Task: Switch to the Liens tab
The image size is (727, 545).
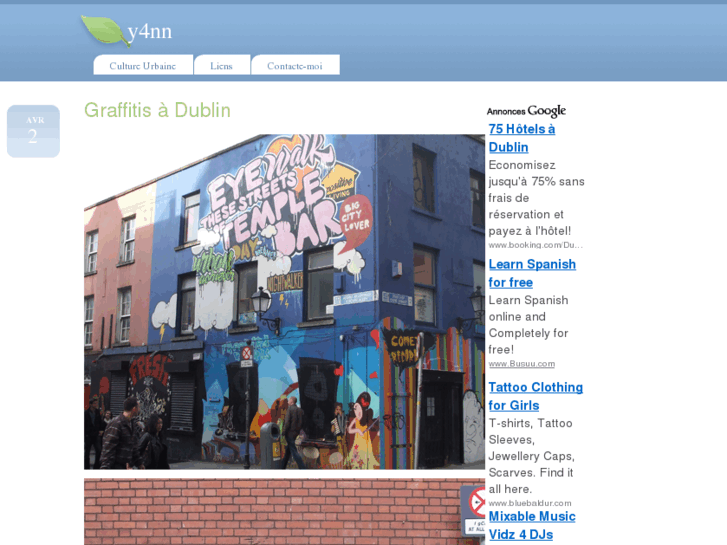Action: pos(222,65)
